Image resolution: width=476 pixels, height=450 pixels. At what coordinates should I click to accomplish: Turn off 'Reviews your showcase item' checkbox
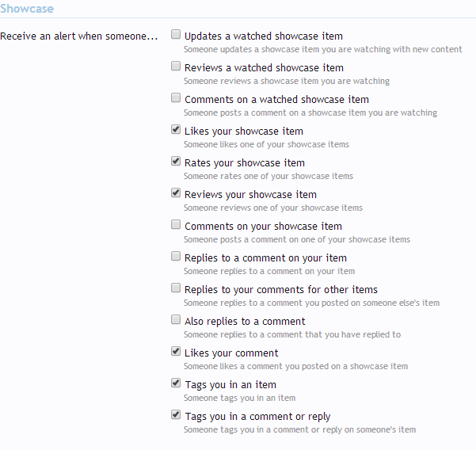(x=176, y=193)
